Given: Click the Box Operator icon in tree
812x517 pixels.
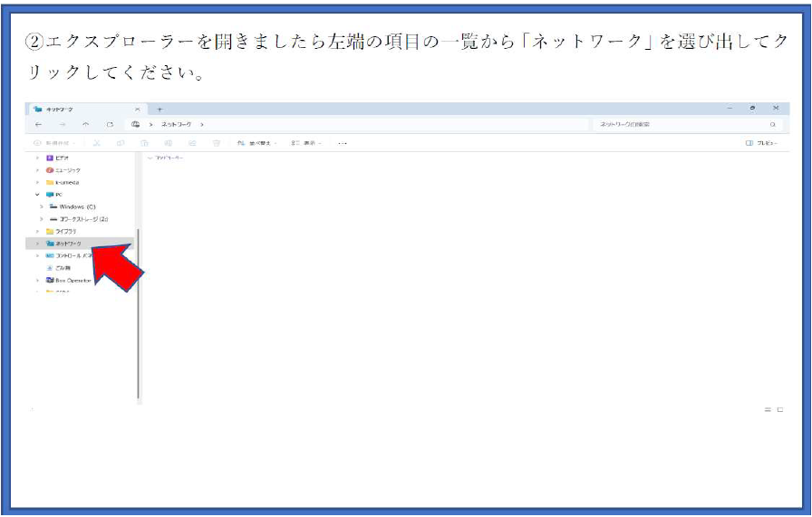Looking at the screenshot, I should (x=50, y=281).
